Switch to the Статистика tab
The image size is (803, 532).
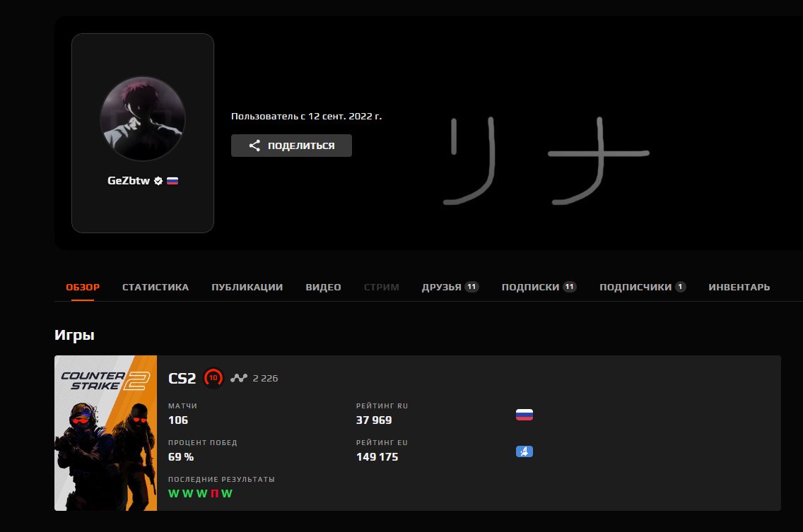pos(156,288)
